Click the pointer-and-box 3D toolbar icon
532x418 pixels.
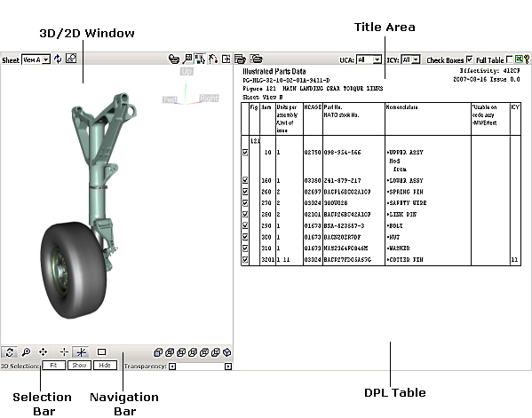pyautogui.click(x=187, y=59)
